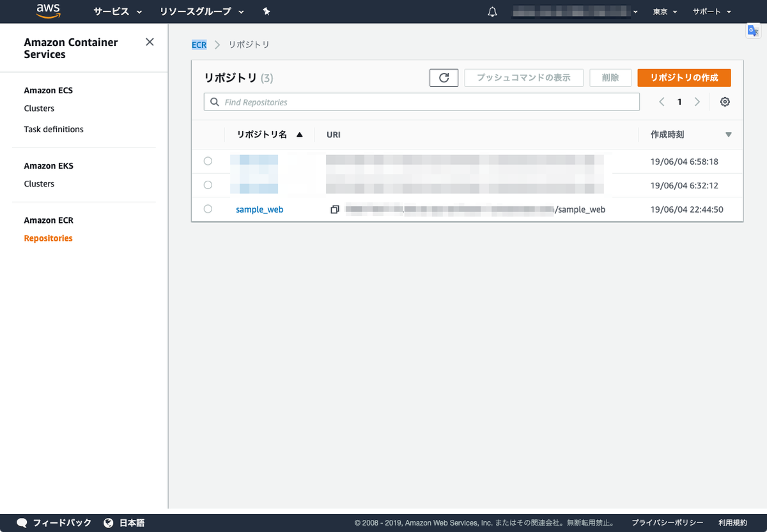
Task: Select the repository created at 6:32:12
Action: pyautogui.click(x=208, y=185)
